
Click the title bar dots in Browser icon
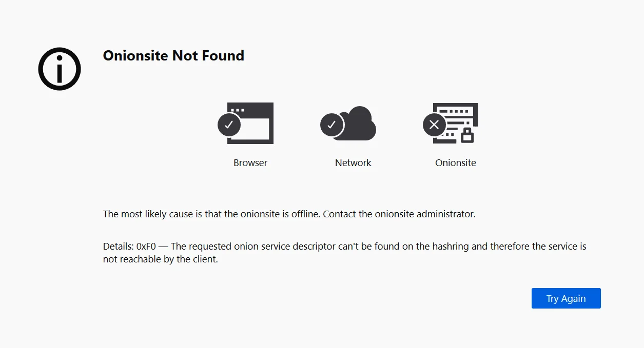237,110
